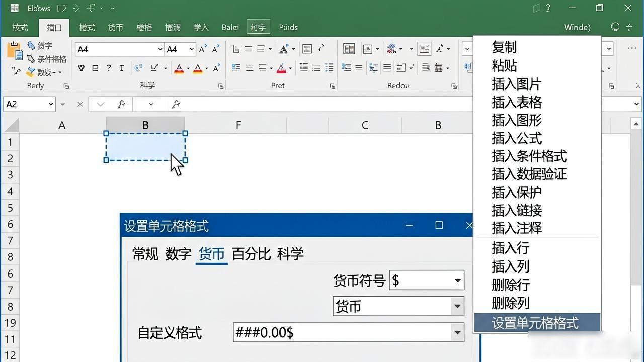Open the name box A2 dropdown
Screen dimensions: 644x362
click(x=51, y=104)
